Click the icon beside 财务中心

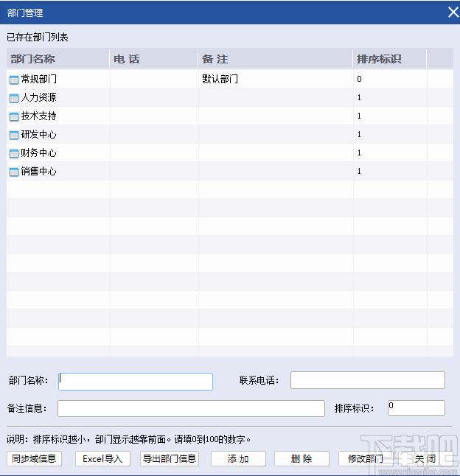(x=14, y=153)
